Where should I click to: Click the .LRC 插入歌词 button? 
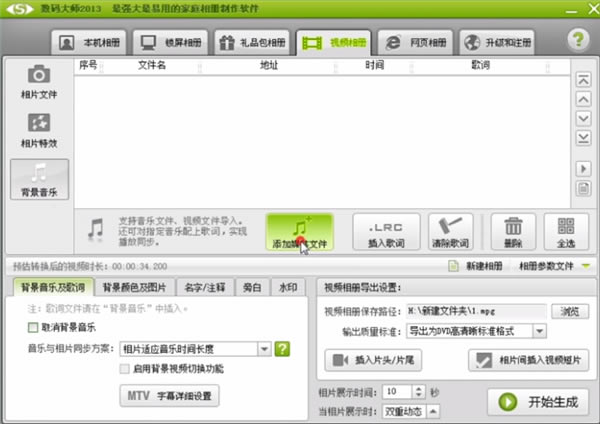(386, 232)
